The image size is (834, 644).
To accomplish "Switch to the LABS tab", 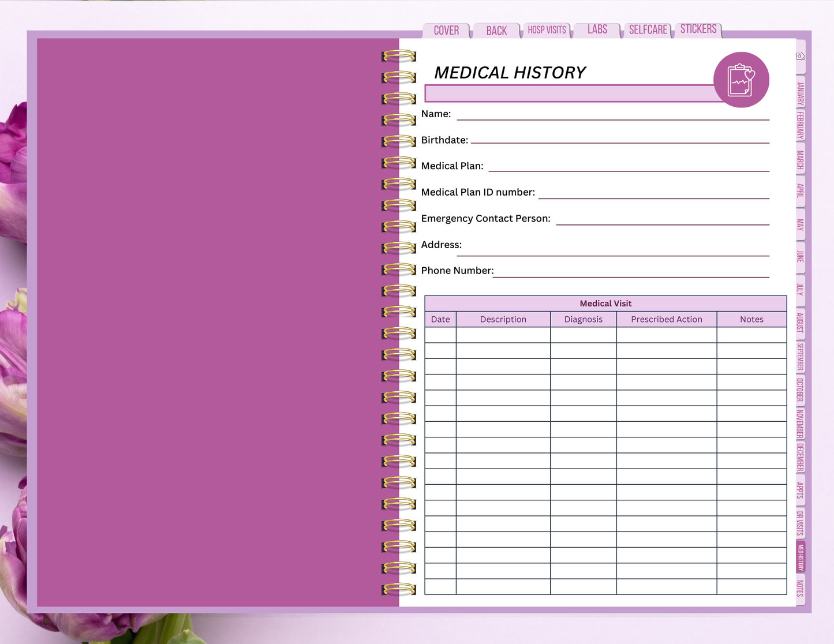I will [x=597, y=29].
